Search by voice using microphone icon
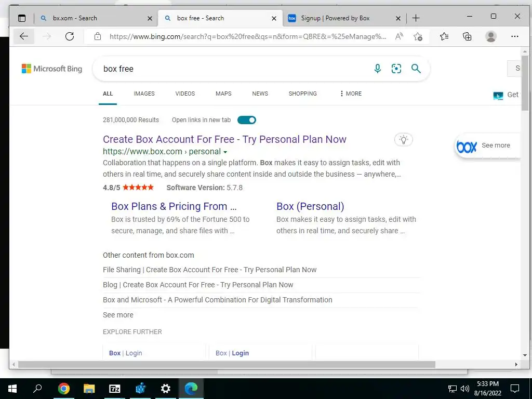The image size is (532, 399). (378, 69)
